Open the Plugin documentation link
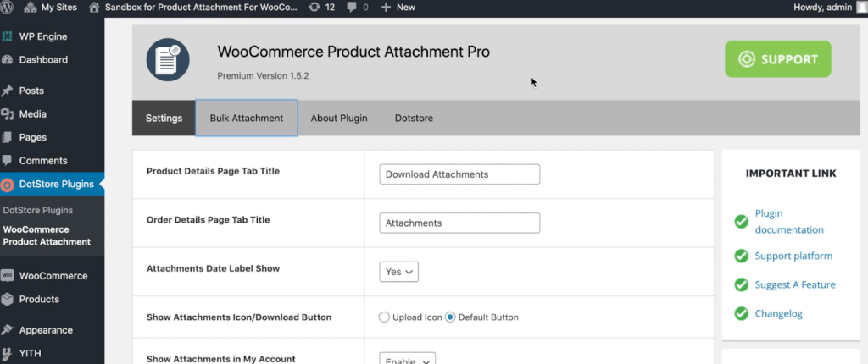 pyautogui.click(x=789, y=222)
